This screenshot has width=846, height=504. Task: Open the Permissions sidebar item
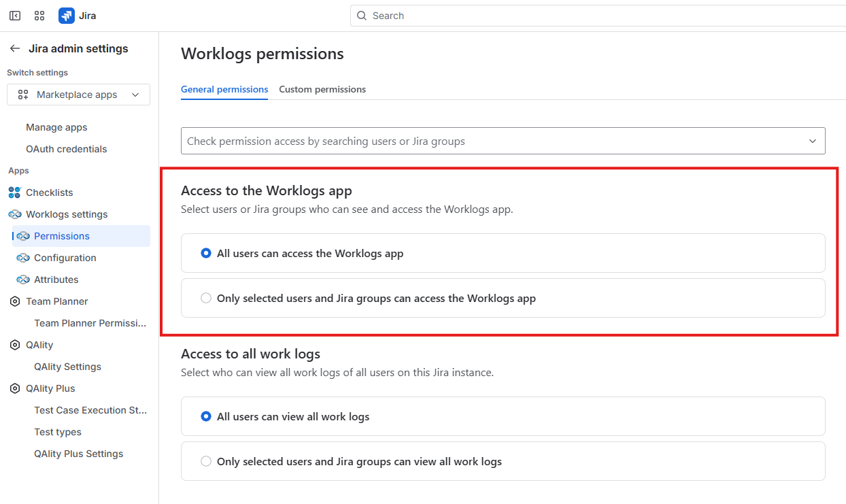81,236
